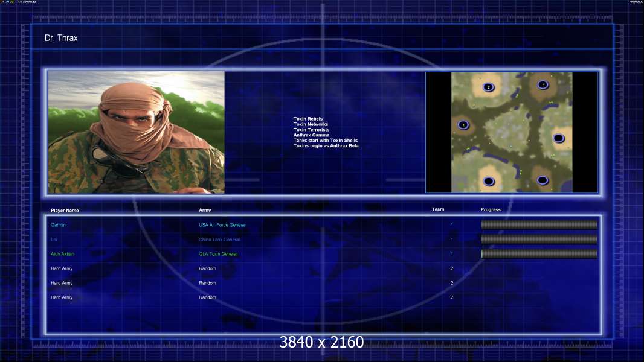Click loading progress bar for GLA Toxin General
Image resolution: width=644 pixels, height=362 pixels.
click(x=539, y=254)
